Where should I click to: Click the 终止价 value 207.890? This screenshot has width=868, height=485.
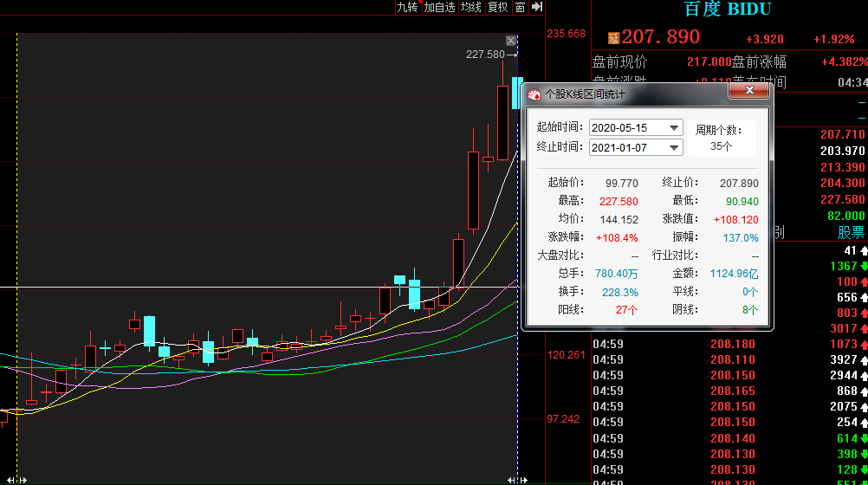click(739, 184)
